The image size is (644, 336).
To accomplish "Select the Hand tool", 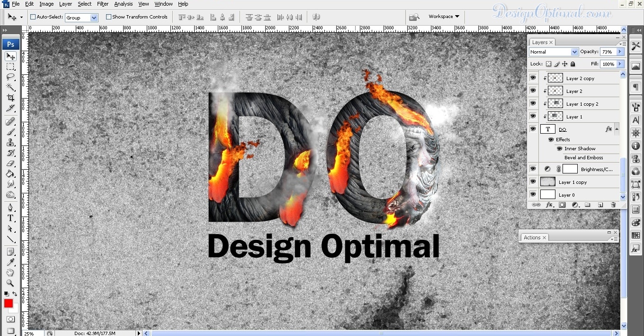I will [10, 272].
